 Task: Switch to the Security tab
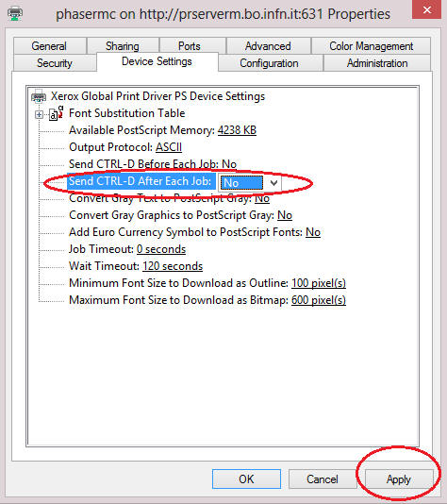(x=55, y=63)
